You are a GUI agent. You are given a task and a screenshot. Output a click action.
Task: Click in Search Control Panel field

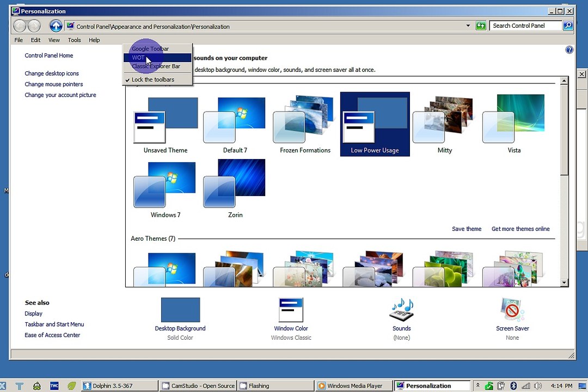[x=525, y=26]
